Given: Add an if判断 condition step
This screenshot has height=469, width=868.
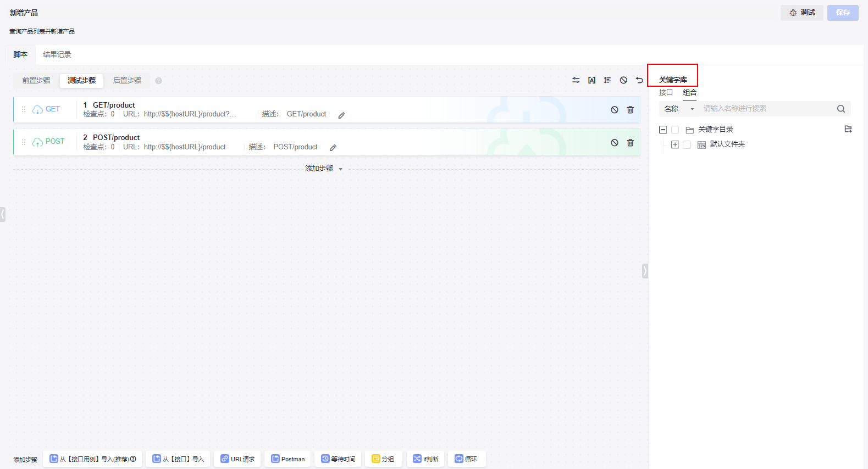Looking at the screenshot, I should coord(425,459).
